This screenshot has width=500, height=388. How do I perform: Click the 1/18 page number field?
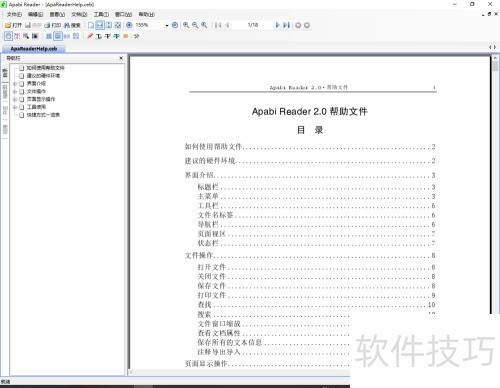tap(253, 25)
